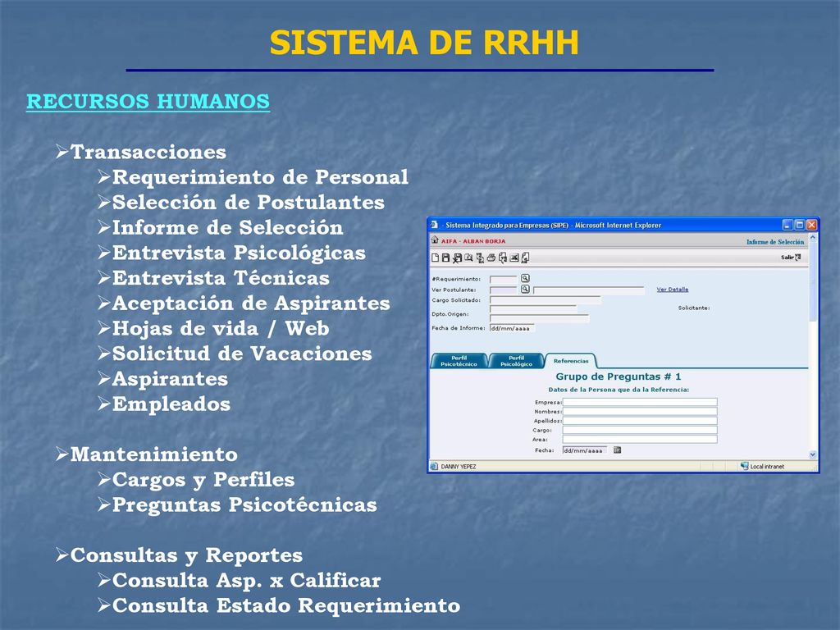Viewport: 840px width, 630px height.
Task: Close the Internet Explorer window
Action: click(811, 225)
